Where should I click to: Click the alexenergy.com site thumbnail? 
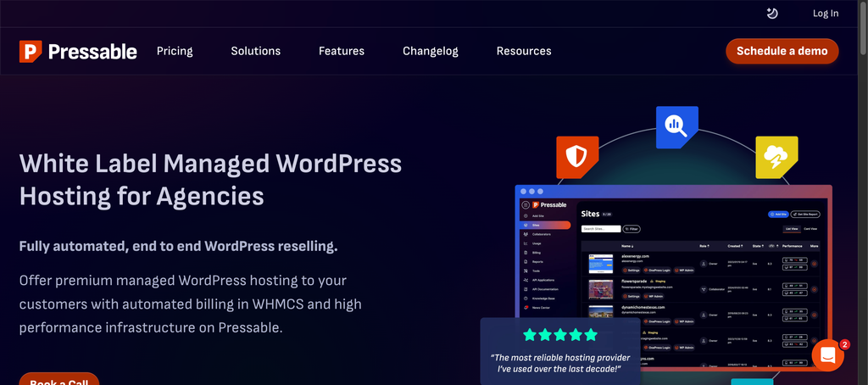[601, 264]
